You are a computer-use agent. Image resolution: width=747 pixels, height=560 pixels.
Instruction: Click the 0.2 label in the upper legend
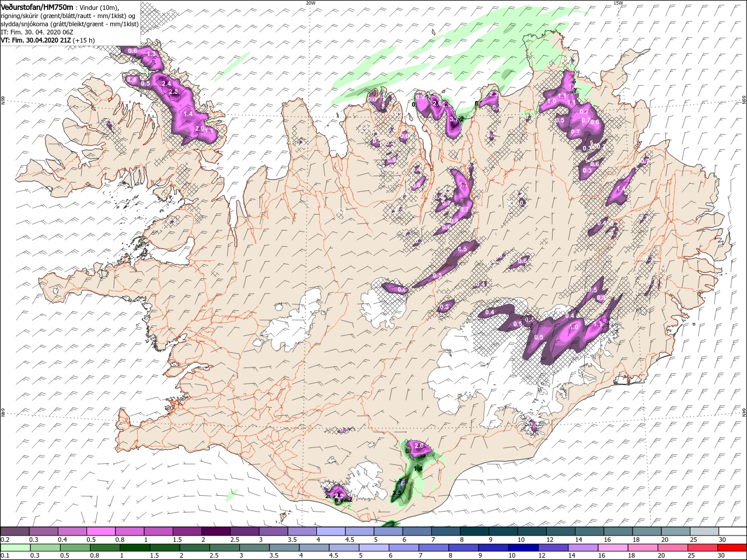[5, 540]
